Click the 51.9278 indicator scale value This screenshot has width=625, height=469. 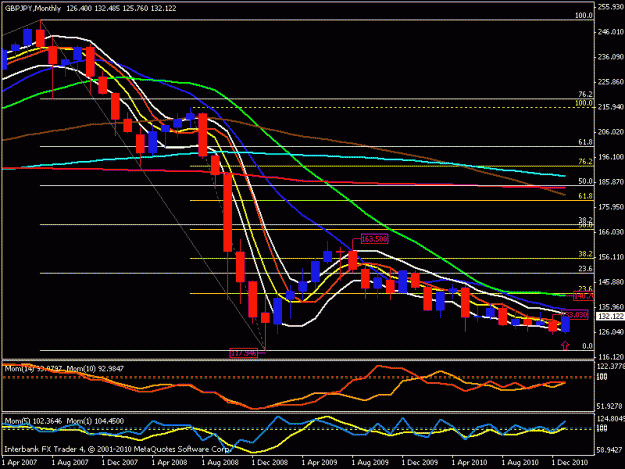[x=609, y=406]
